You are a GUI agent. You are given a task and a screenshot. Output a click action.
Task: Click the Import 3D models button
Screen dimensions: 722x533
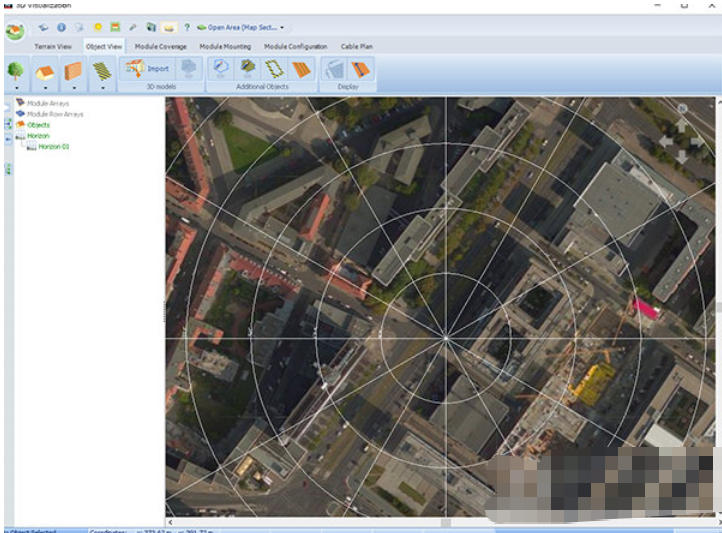[147, 68]
